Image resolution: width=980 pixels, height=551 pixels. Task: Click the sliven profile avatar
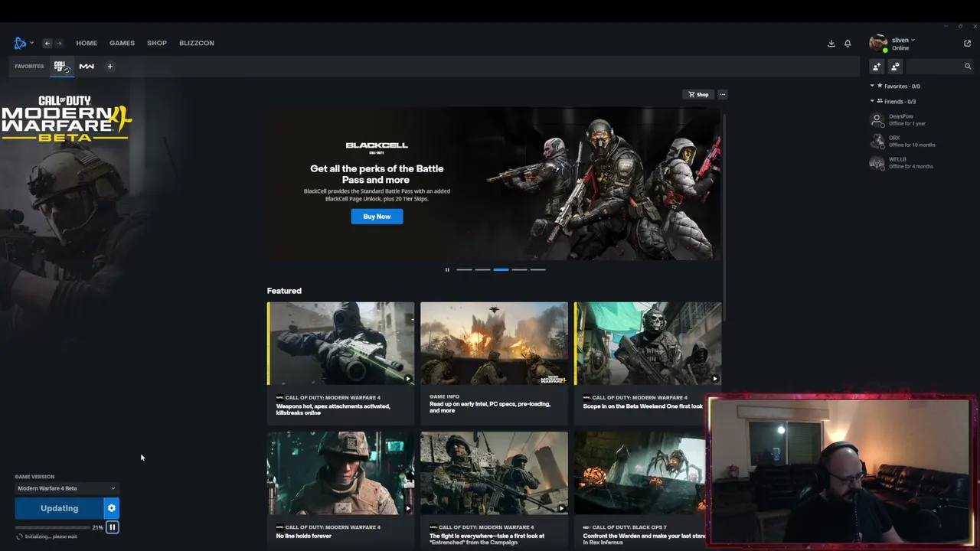pyautogui.click(x=878, y=43)
